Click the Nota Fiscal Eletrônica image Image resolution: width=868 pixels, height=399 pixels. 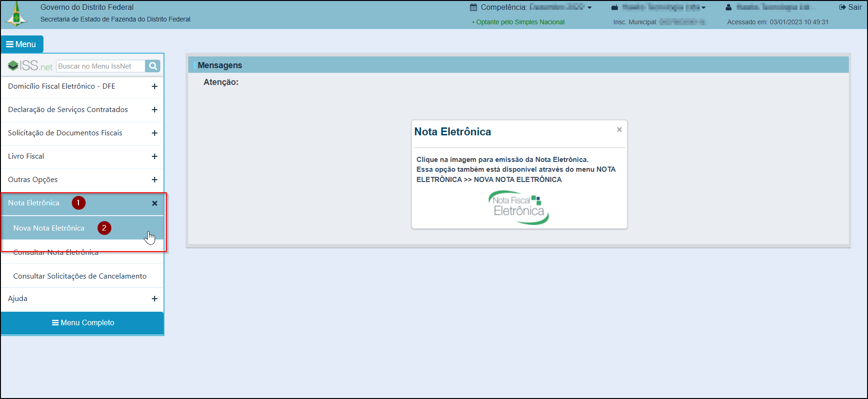[519, 207]
